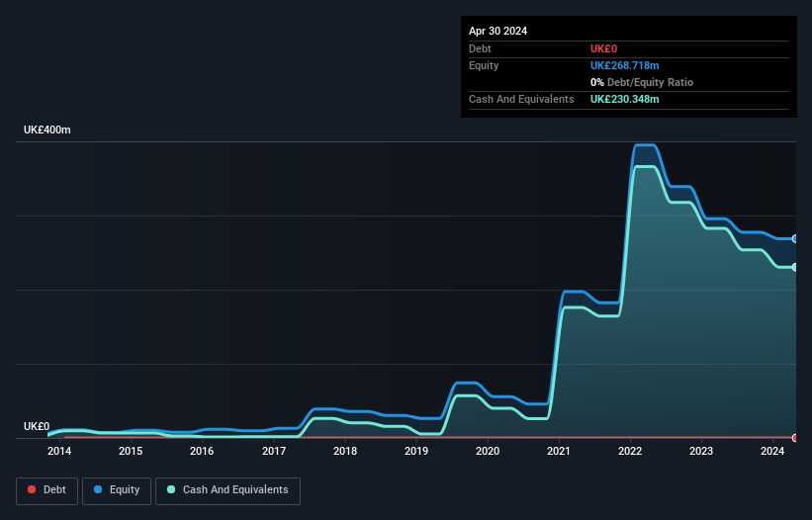Click the UK£230.348m cash value
The height and width of the screenshot is (520, 812).
click(x=624, y=99)
